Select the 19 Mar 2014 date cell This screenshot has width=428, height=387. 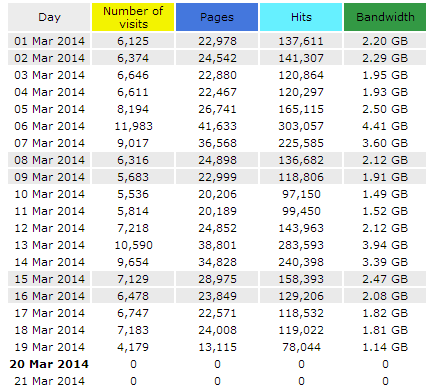pyautogui.click(x=49, y=347)
